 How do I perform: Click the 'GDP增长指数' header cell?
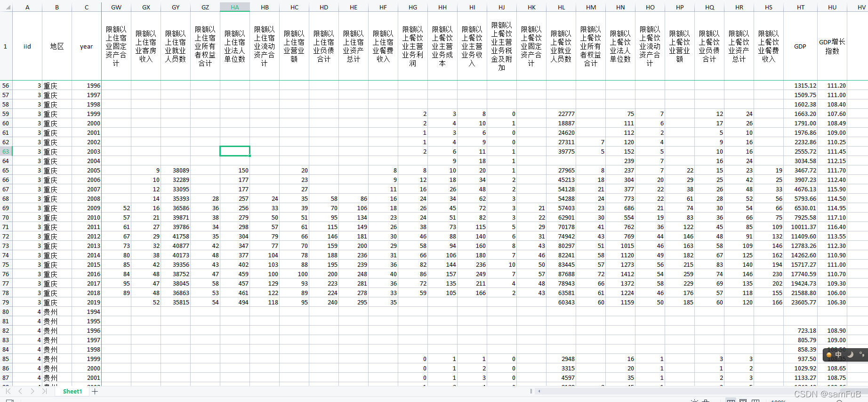pyautogui.click(x=832, y=46)
